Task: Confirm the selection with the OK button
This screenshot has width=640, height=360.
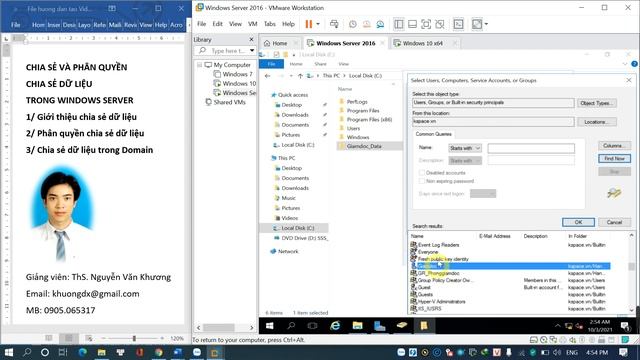Action: coord(578,222)
